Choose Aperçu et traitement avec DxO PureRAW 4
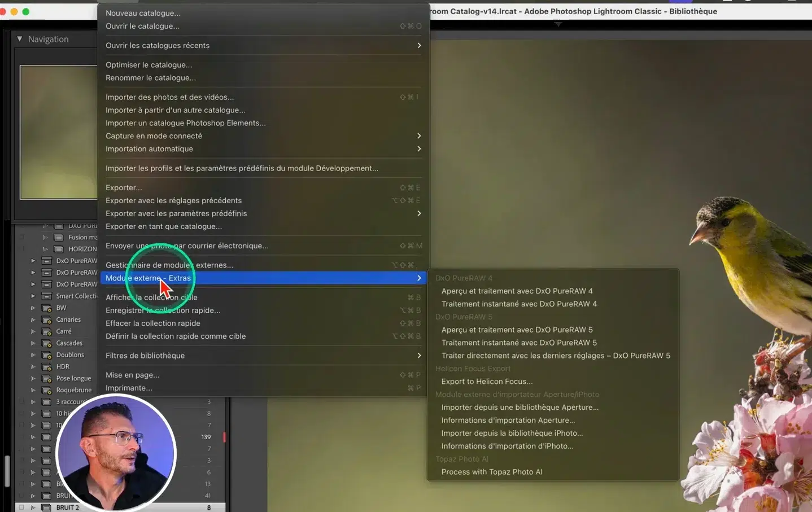This screenshot has width=812, height=512. (x=553, y=291)
